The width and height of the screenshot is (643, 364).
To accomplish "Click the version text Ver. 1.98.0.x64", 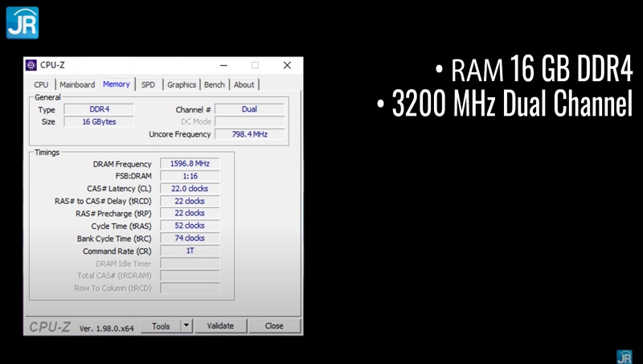I will pos(107,329).
